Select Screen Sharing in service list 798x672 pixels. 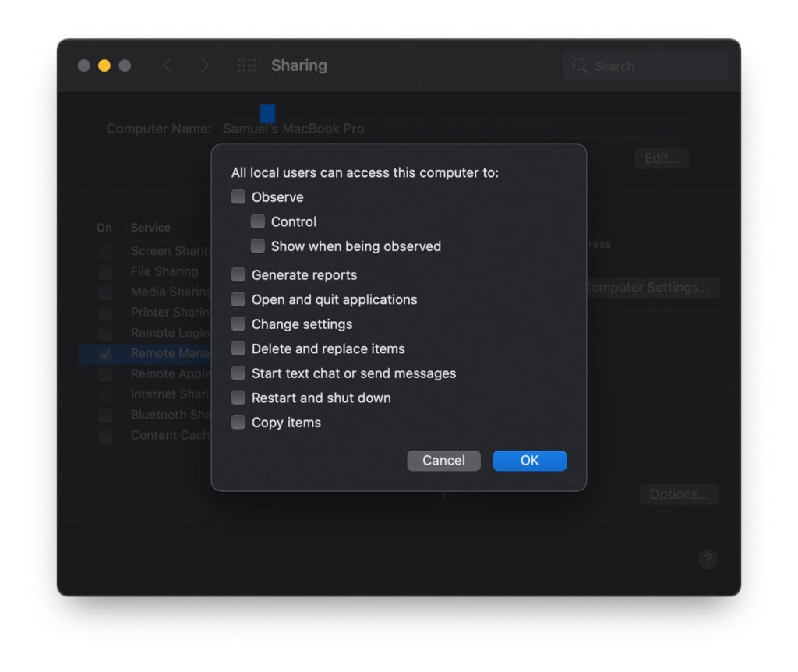(x=171, y=251)
